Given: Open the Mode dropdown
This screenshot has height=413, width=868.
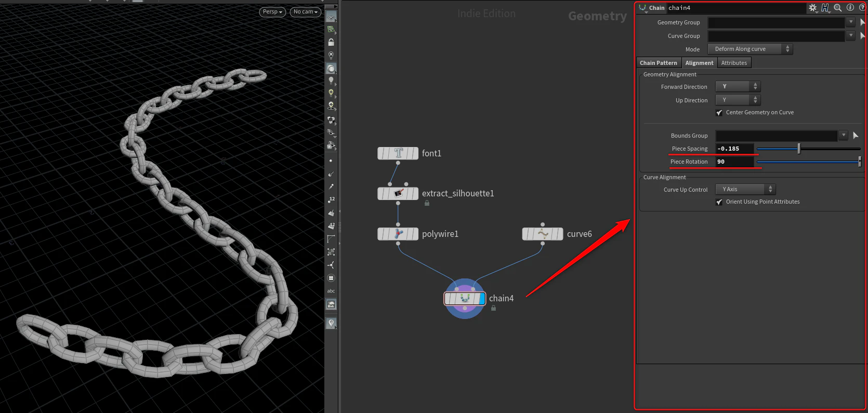Looking at the screenshot, I should 750,49.
